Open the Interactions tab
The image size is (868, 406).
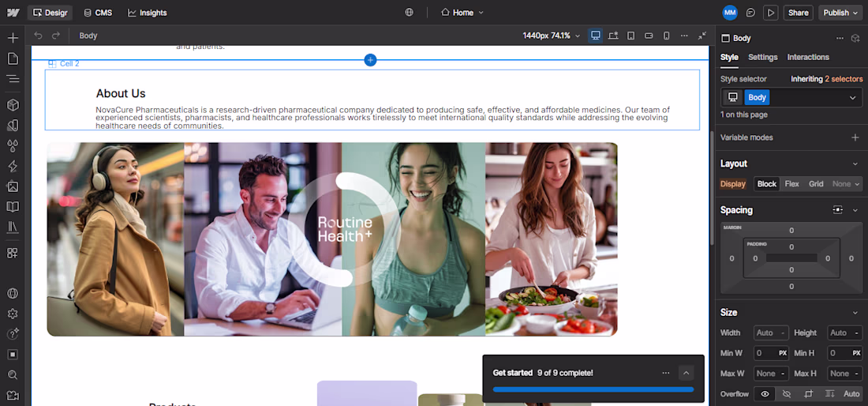point(808,57)
